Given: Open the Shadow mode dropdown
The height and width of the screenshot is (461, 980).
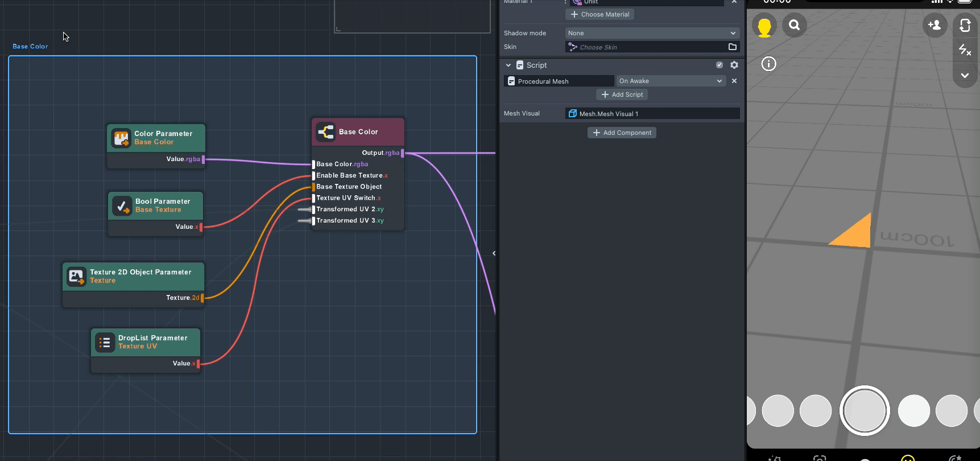Looking at the screenshot, I should coord(652,33).
